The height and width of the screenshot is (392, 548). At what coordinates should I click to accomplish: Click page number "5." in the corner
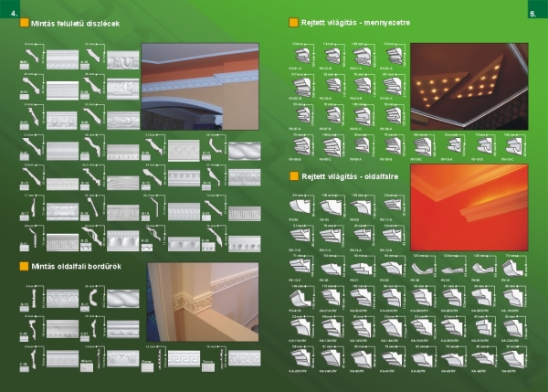pyautogui.click(x=533, y=14)
